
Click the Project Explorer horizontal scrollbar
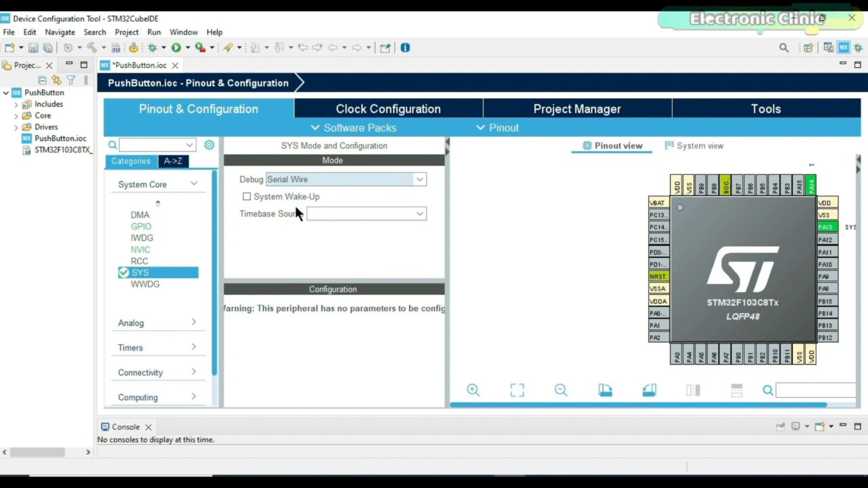point(37,452)
